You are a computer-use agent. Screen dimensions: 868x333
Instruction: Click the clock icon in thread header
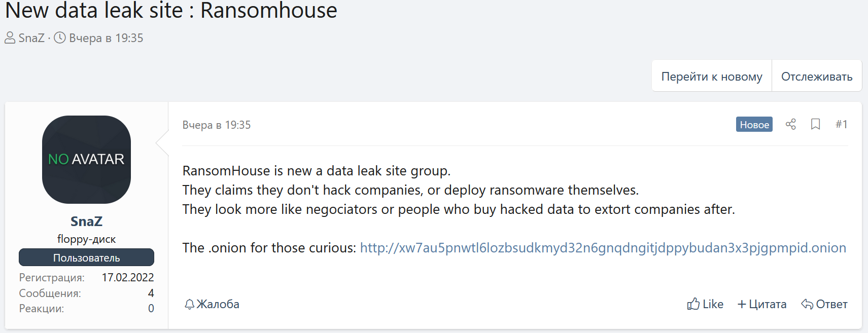(x=60, y=38)
